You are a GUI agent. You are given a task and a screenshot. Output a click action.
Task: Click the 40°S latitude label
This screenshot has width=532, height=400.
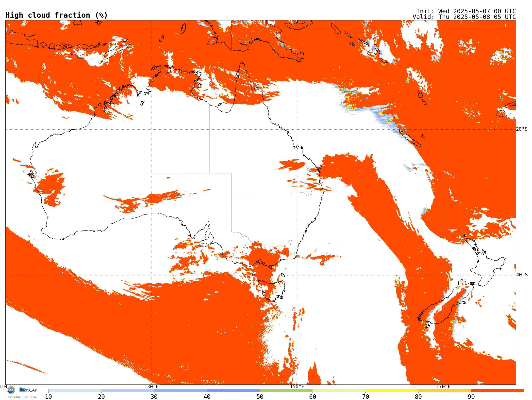point(522,275)
